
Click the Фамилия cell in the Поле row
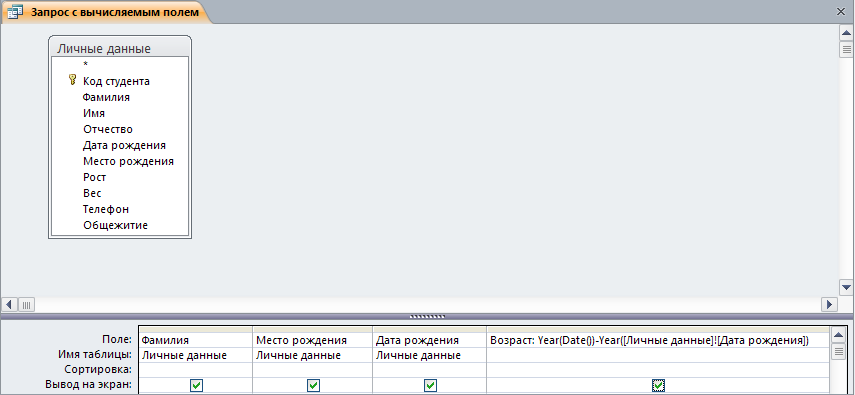click(x=196, y=340)
